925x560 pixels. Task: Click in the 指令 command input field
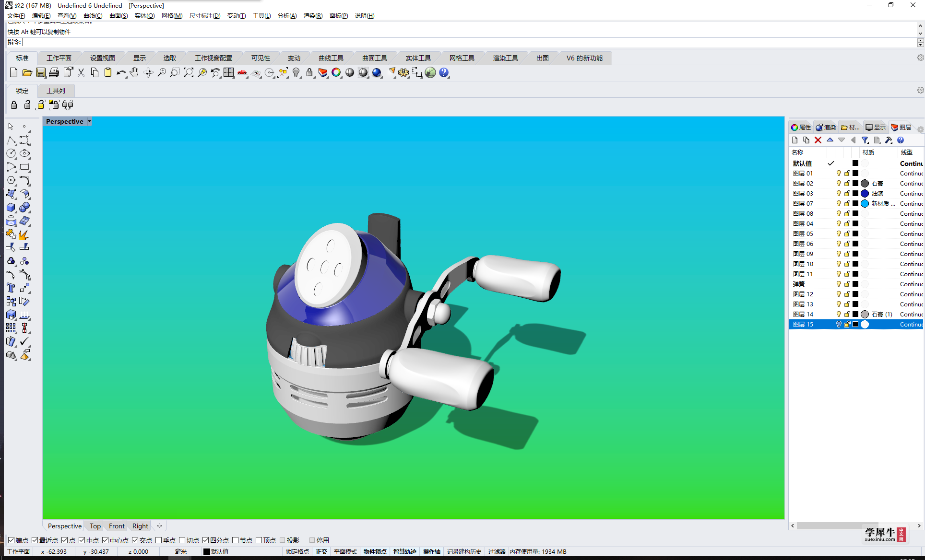point(469,42)
